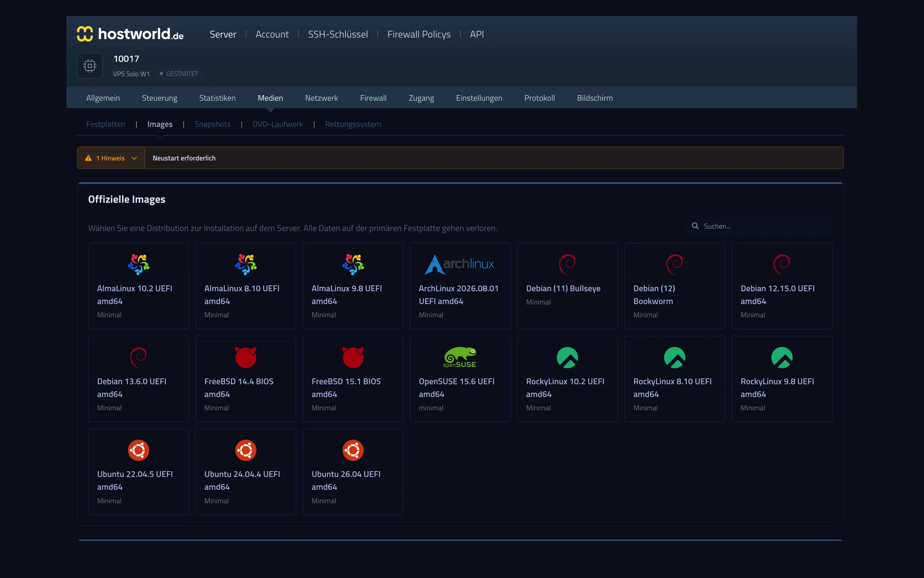Select 'FreeBSD 15.1 BIOS amd64' title text

pyautogui.click(x=346, y=388)
